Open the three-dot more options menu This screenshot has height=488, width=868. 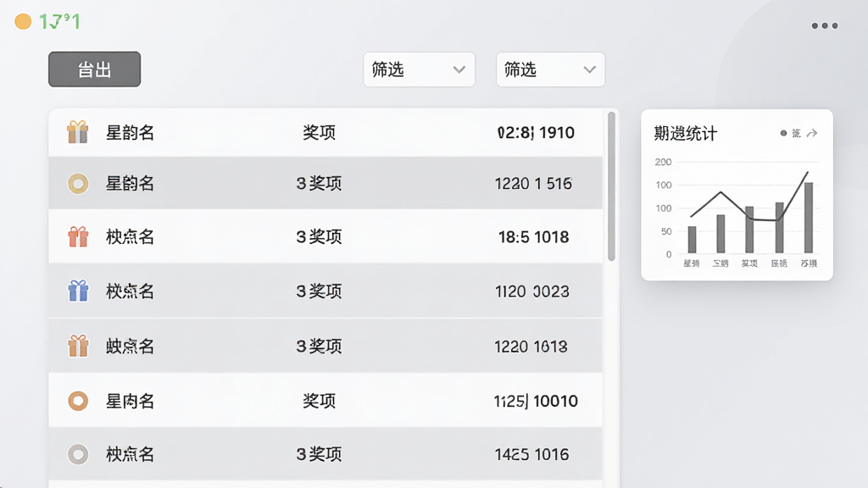824,25
